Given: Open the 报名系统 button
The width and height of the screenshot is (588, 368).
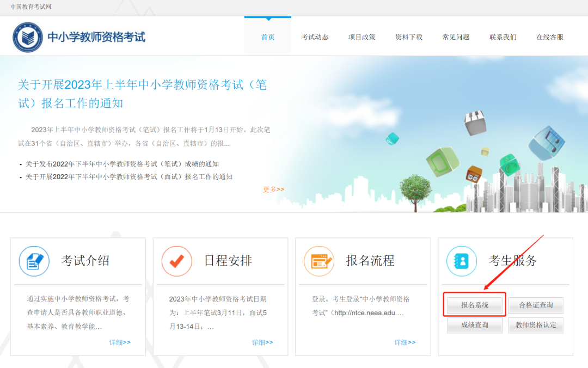Looking at the screenshot, I should 474,305.
